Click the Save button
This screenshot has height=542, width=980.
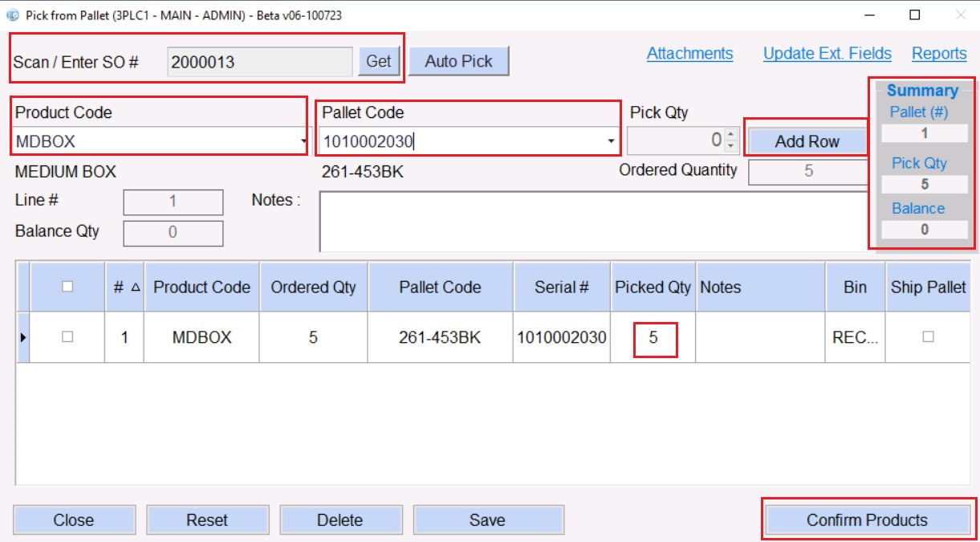[x=487, y=520]
